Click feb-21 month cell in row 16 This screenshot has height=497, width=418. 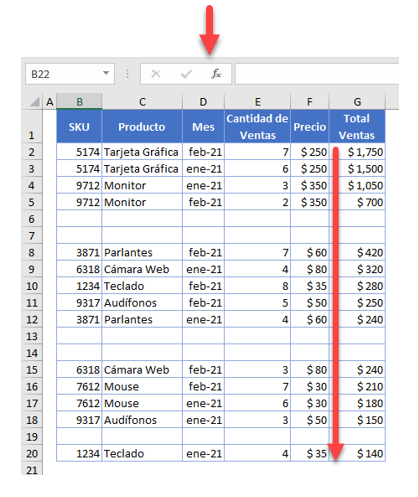point(203,386)
